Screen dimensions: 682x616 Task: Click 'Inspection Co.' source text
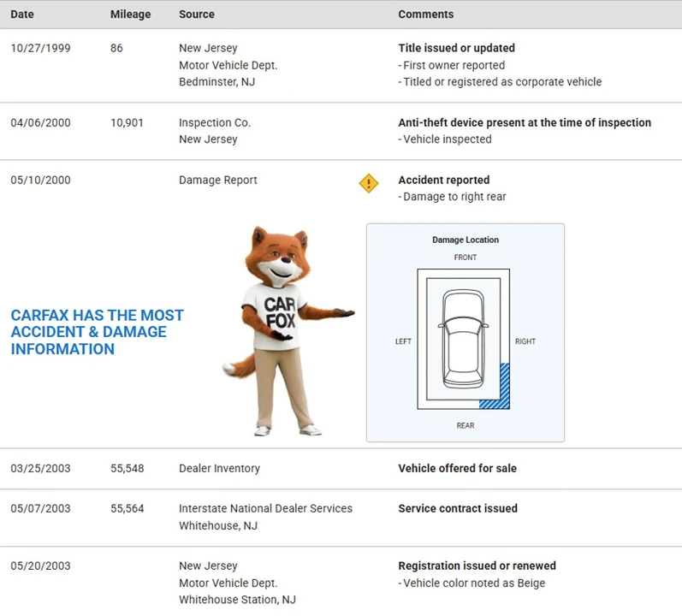click(x=215, y=122)
